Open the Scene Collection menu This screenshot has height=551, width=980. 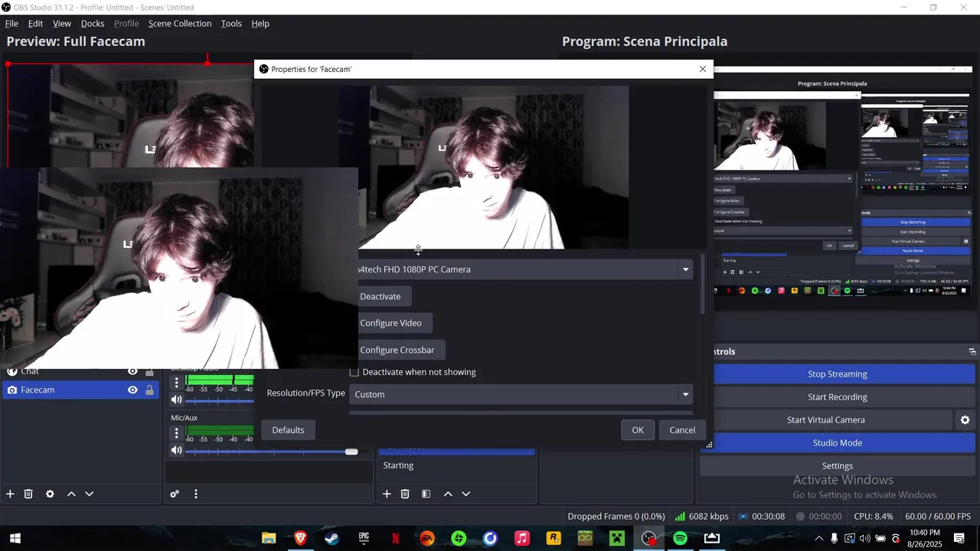click(x=180, y=24)
